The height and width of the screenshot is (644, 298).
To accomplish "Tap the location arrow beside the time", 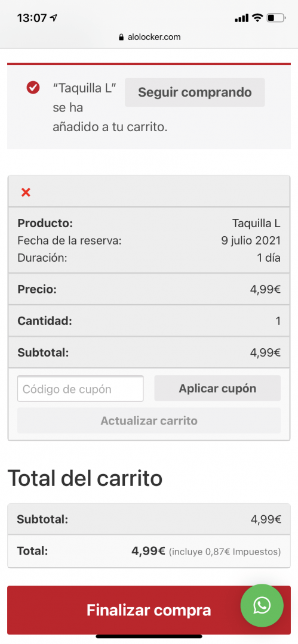I will pos(53,18).
